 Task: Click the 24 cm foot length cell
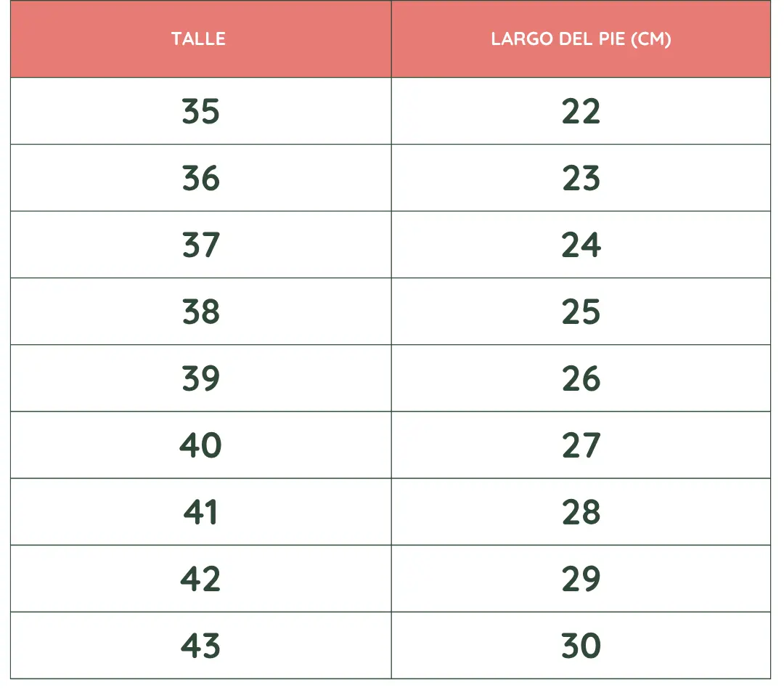click(x=581, y=245)
